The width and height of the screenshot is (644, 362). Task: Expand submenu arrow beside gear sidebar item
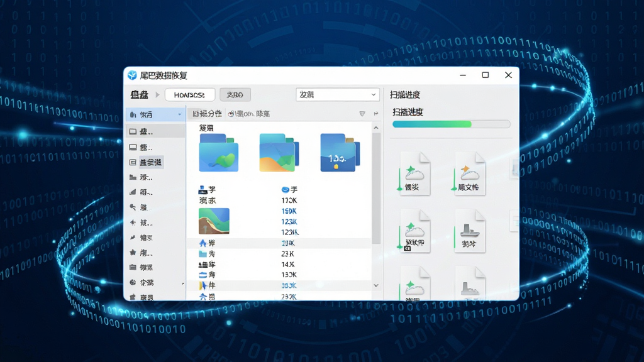[183, 283]
